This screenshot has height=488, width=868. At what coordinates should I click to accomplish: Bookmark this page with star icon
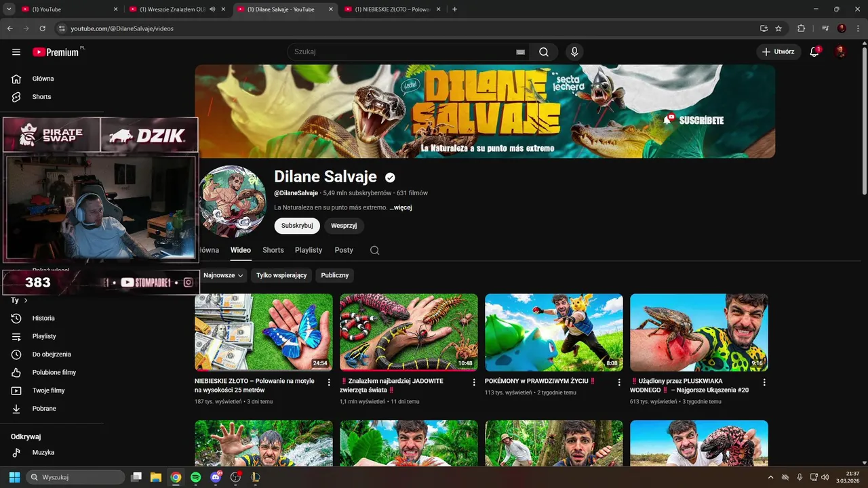(778, 28)
